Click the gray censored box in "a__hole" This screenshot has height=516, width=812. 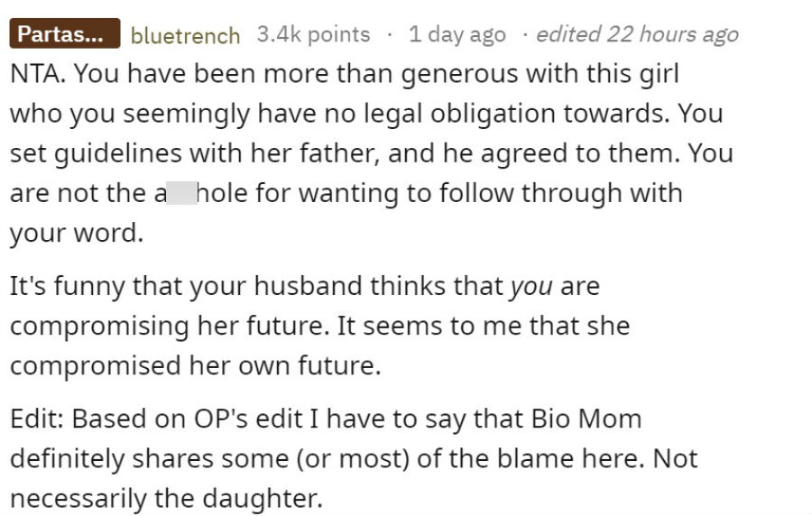pyautogui.click(x=181, y=193)
